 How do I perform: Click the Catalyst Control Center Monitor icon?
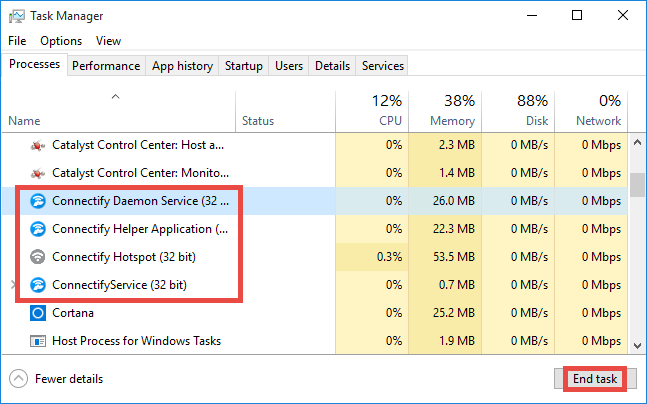[x=38, y=173]
